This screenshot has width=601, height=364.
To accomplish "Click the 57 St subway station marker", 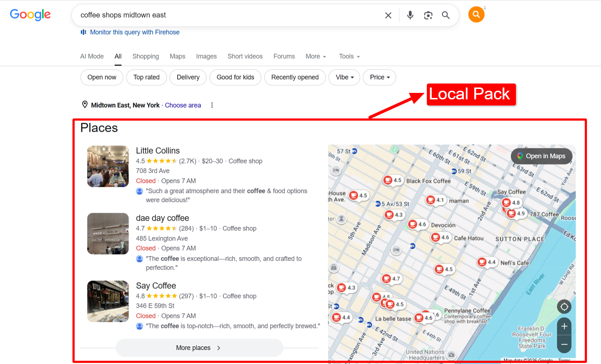I will pos(354,151).
